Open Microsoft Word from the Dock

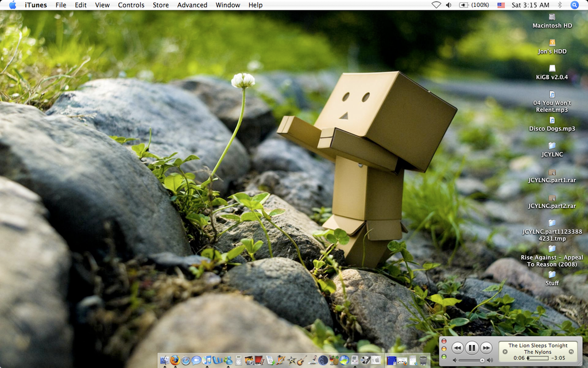point(218,361)
